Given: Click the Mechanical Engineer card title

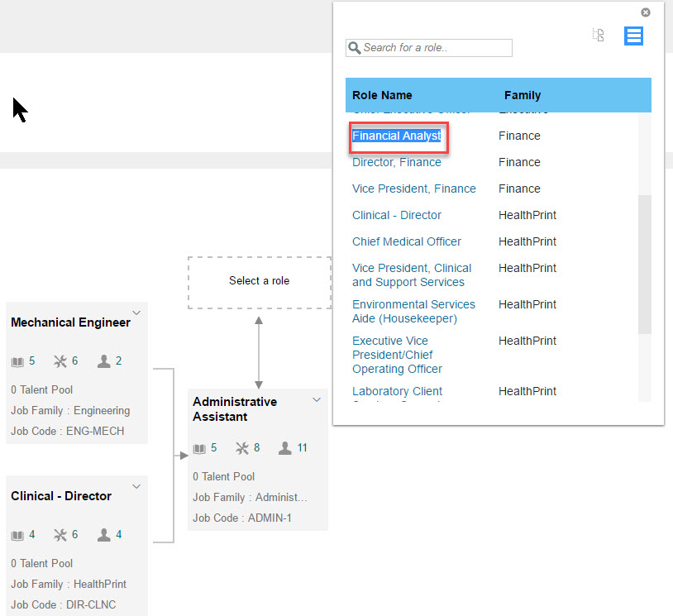Looking at the screenshot, I should pos(70,322).
